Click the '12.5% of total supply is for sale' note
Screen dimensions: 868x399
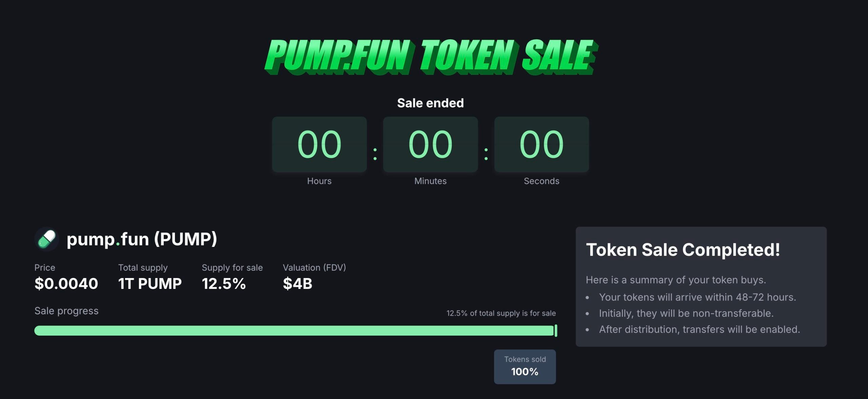501,313
